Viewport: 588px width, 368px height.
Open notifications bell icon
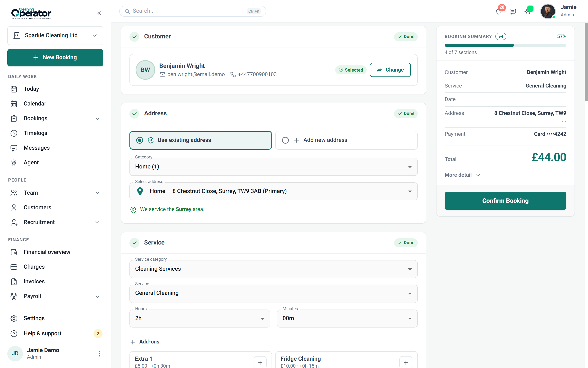click(498, 11)
